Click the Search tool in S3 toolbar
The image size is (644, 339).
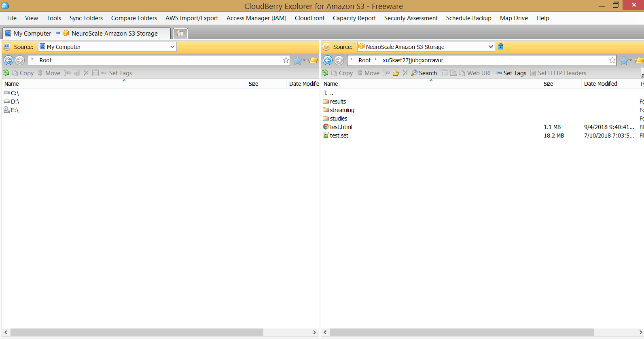point(424,73)
